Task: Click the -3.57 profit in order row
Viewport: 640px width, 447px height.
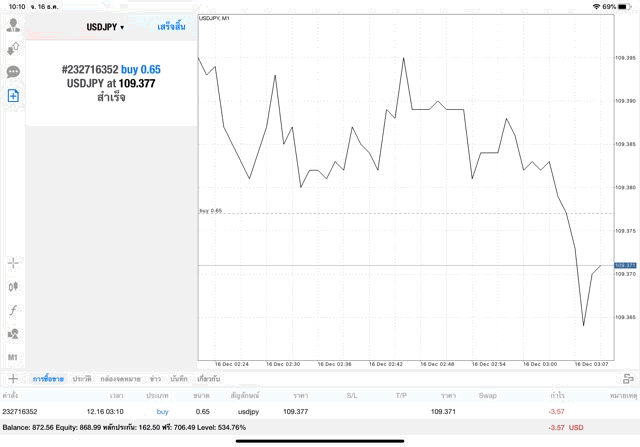Action: coord(556,411)
